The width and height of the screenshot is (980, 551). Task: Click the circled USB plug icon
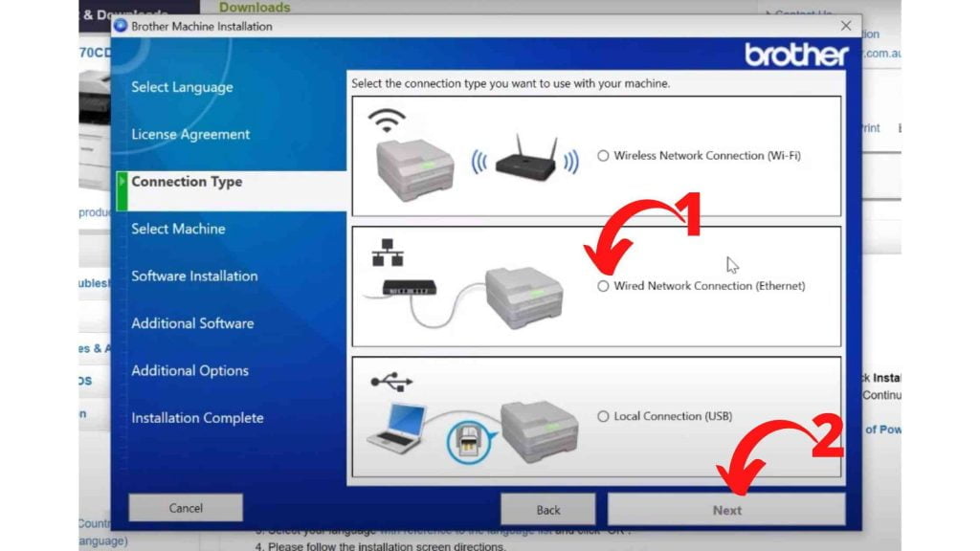coord(469,442)
